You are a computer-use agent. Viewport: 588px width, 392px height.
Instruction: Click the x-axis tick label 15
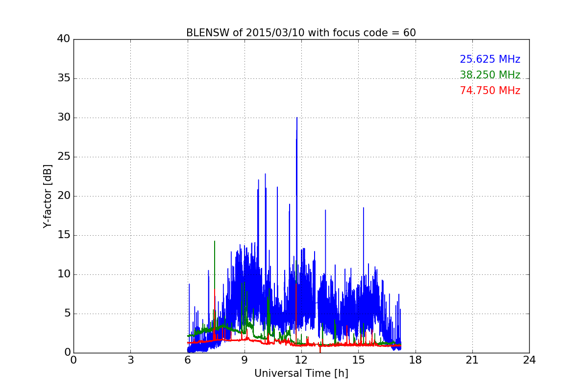click(x=358, y=360)
